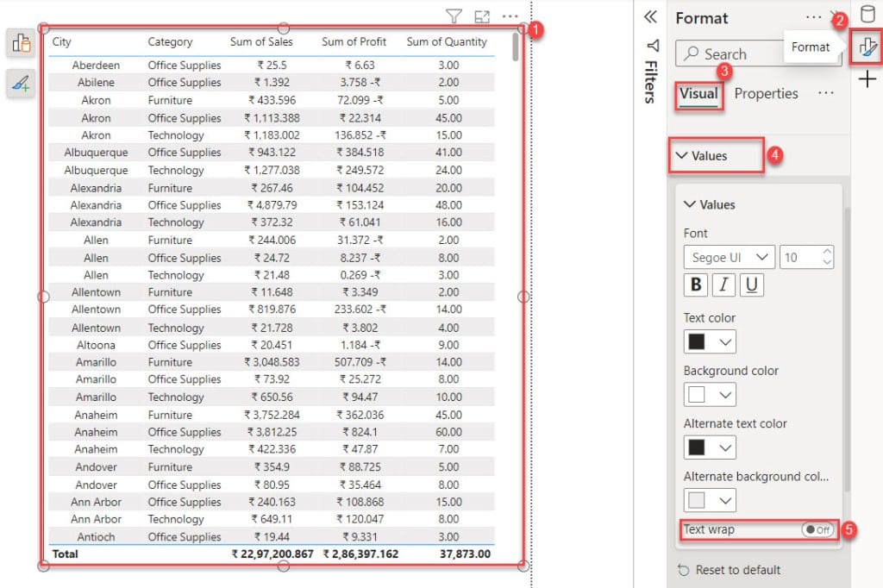Click the plus icon to add a pane
The image size is (883, 588).
[x=867, y=78]
